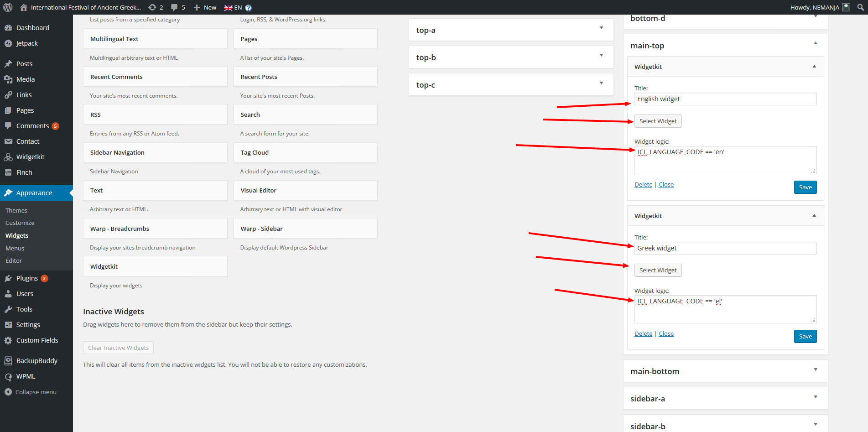Click the Title field with English widget
Viewport: 868px width, 432px height.
tap(725, 99)
